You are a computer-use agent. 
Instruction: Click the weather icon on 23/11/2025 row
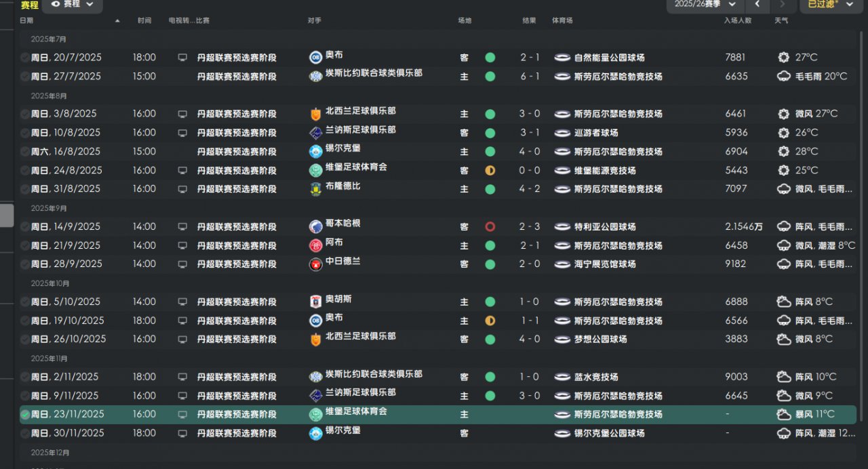[x=783, y=414]
